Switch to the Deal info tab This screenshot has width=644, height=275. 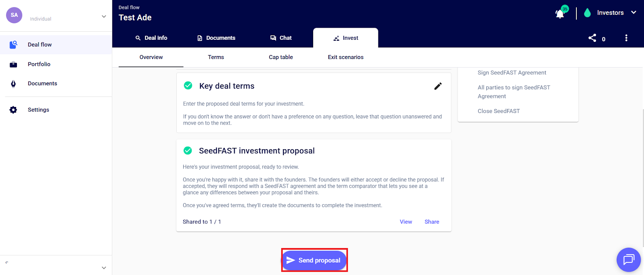click(151, 38)
